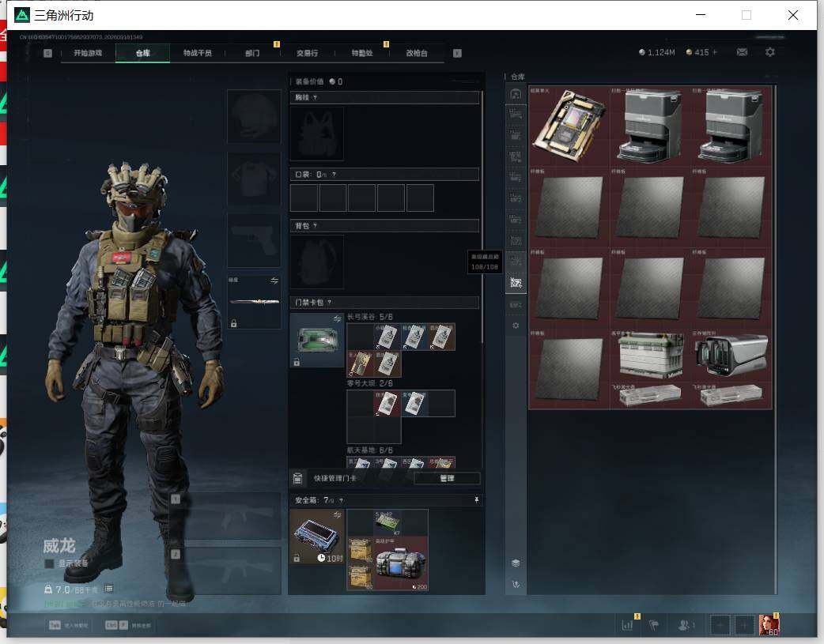Open the 部门 tab
824x644 pixels.
[x=252, y=53]
